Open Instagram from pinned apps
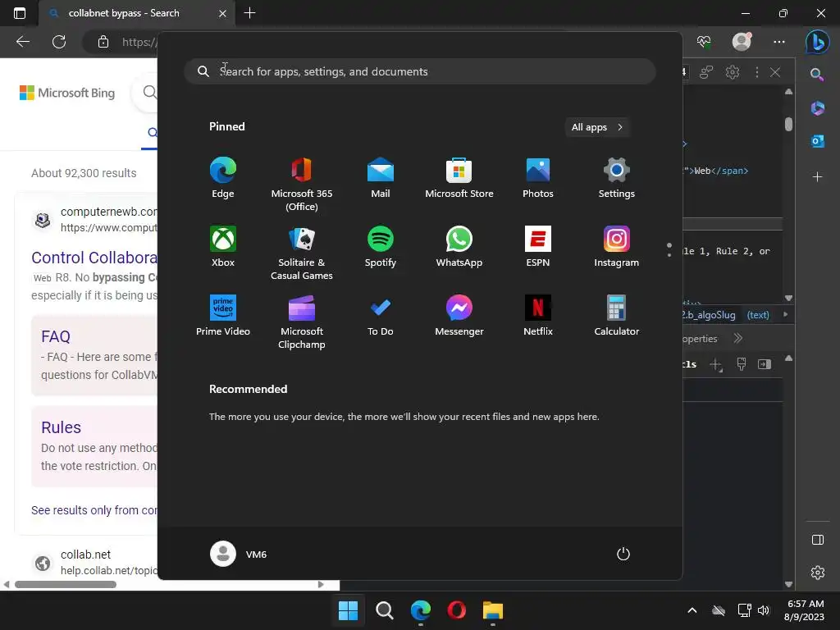 617,247
